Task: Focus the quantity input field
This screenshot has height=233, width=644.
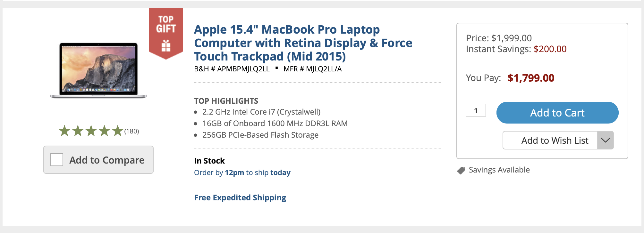Action: pyautogui.click(x=476, y=110)
